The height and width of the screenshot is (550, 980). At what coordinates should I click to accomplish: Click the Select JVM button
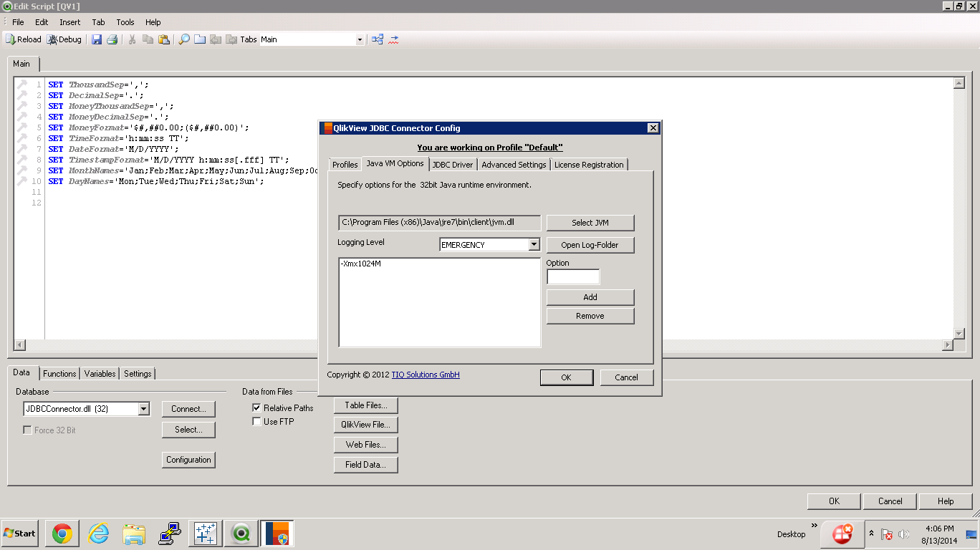590,223
